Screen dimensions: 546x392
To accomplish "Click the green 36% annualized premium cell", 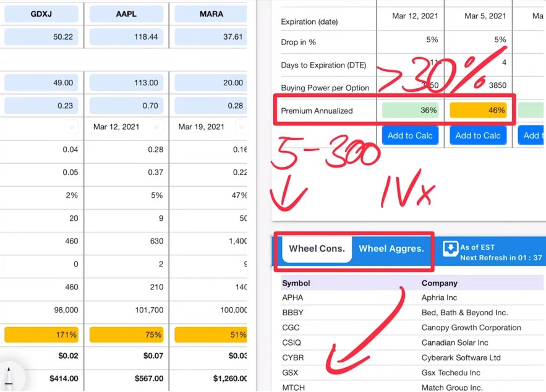I will [410, 110].
